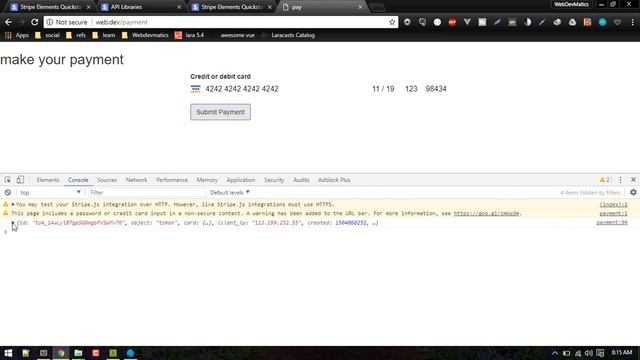Open Chrome from the taskbar
The width and height of the screenshot is (640, 360).
(x=61, y=353)
